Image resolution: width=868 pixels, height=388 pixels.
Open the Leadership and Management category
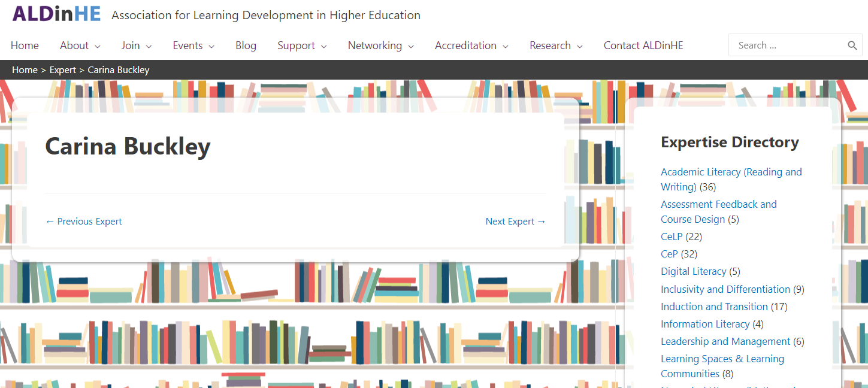pyautogui.click(x=725, y=341)
